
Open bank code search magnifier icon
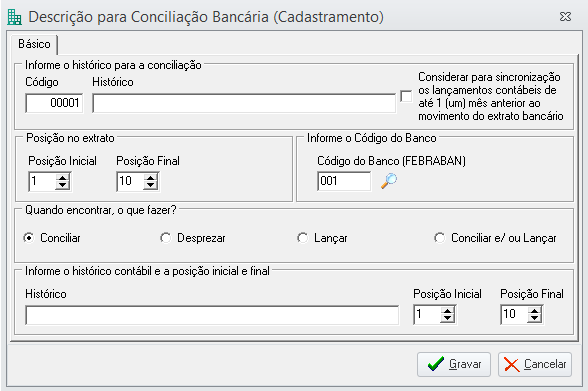tap(389, 181)
